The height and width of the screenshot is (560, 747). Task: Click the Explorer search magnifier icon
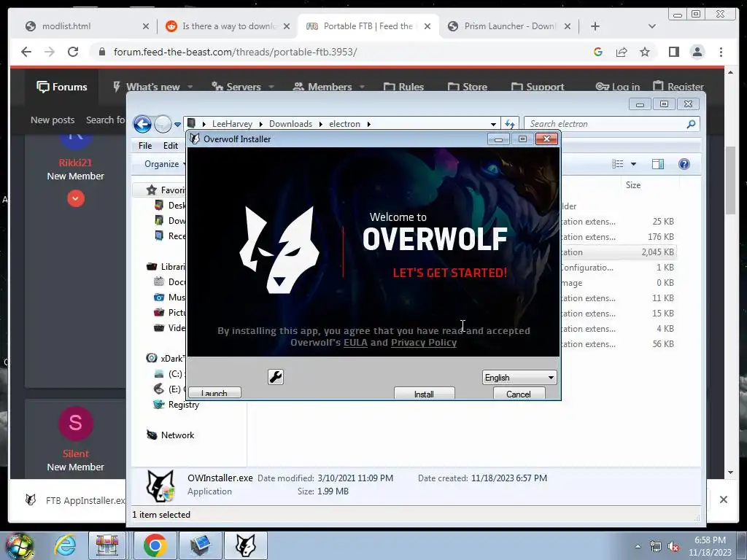click(x=692, y=124)
